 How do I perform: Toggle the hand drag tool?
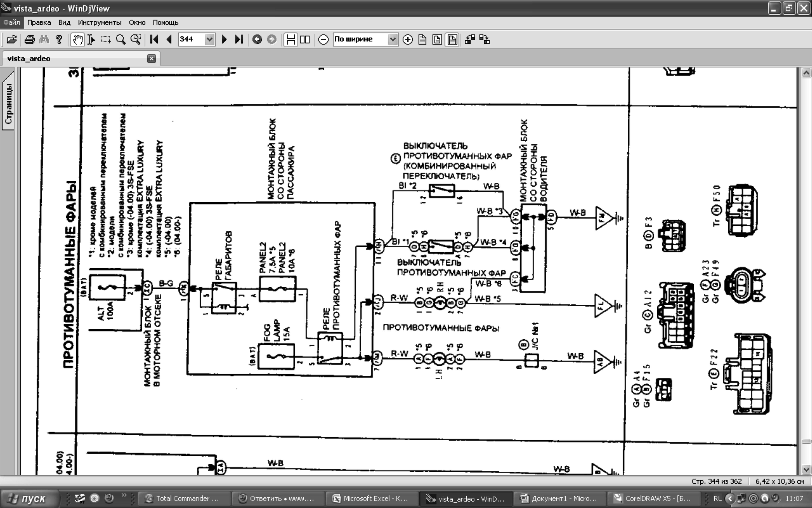[77, 40]
